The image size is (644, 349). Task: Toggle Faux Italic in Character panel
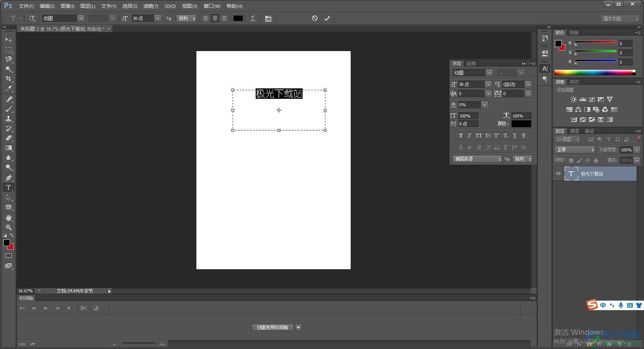(x=469, y=135)
